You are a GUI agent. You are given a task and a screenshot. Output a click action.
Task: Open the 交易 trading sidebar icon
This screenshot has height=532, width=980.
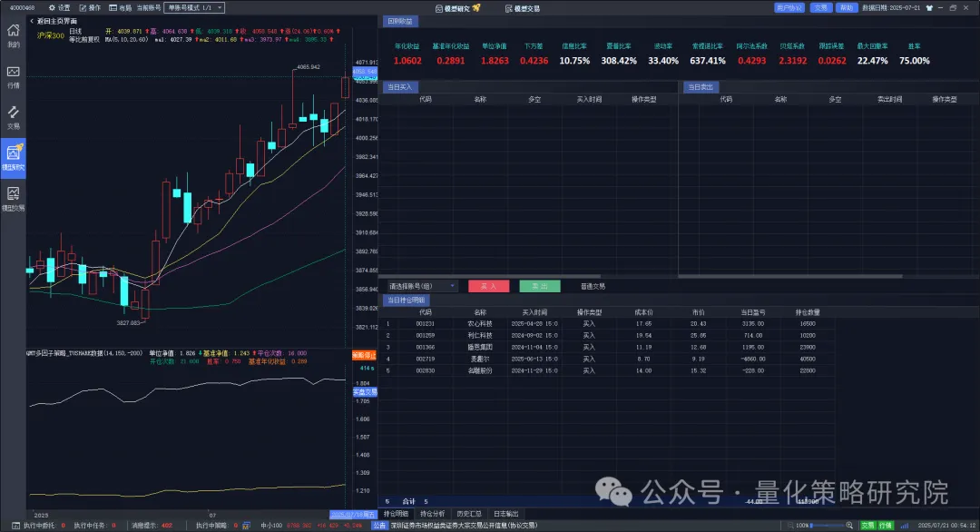pos(13,117)
